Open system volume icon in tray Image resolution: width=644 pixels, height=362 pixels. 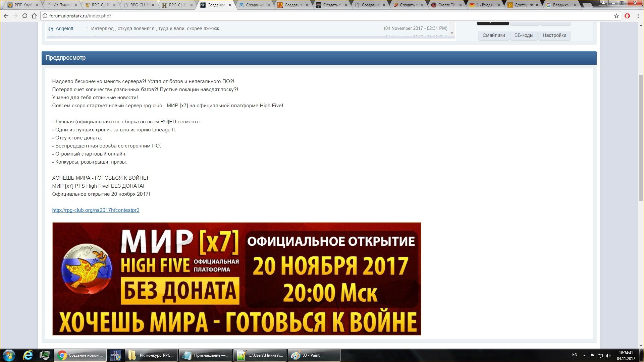608,356
